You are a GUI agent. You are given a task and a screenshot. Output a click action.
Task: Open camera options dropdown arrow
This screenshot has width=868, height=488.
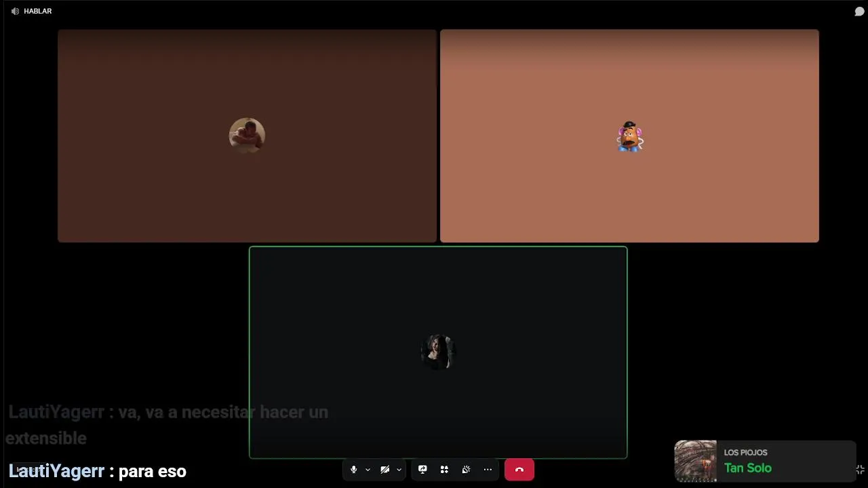point(399,470)
